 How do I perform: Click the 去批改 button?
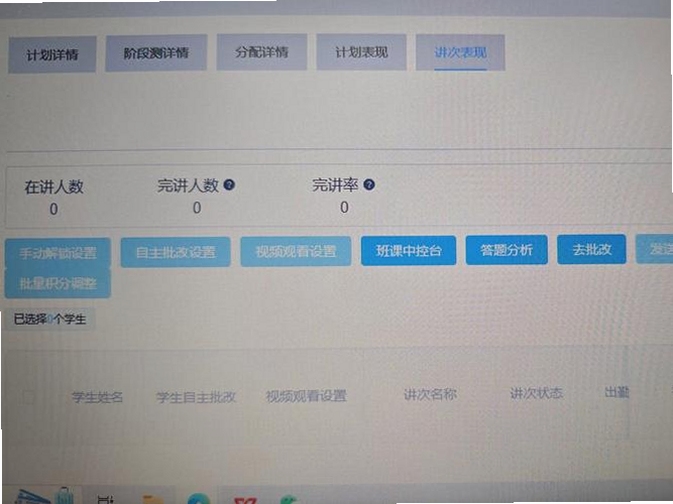pos(591,249)
